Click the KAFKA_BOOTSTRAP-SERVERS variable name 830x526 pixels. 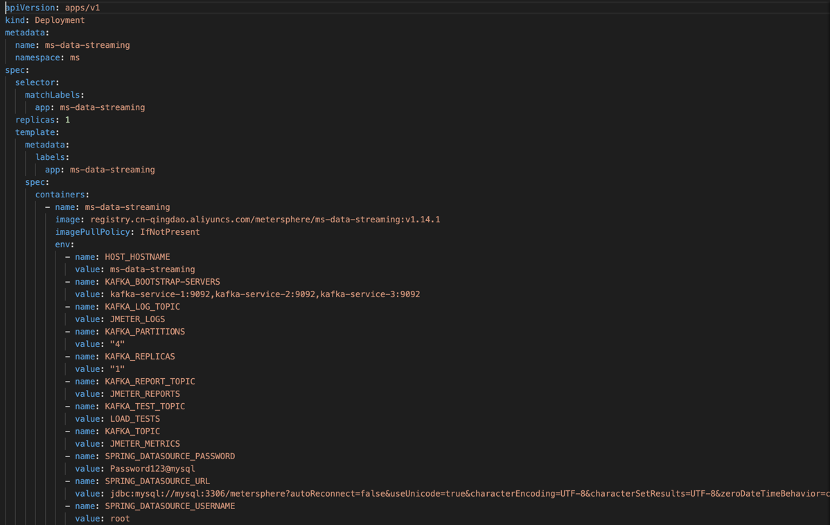[163, 282]
